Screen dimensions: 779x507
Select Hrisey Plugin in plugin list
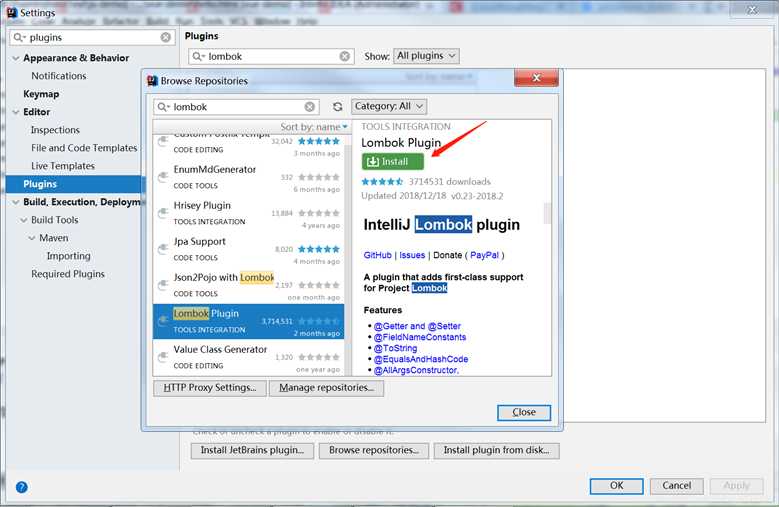248,214
